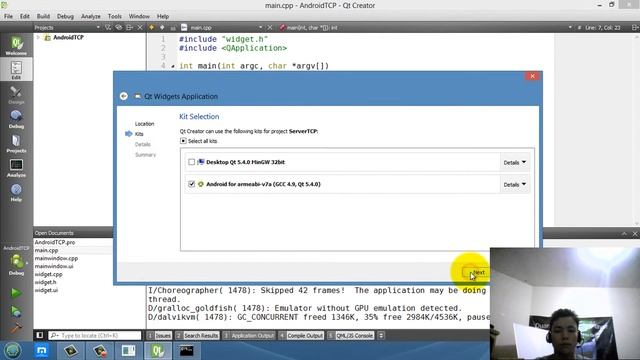The height and width of the screenshot is (360, 640).
Task: Select widget.cpp in Open Documents
Action: click(49, 274)
